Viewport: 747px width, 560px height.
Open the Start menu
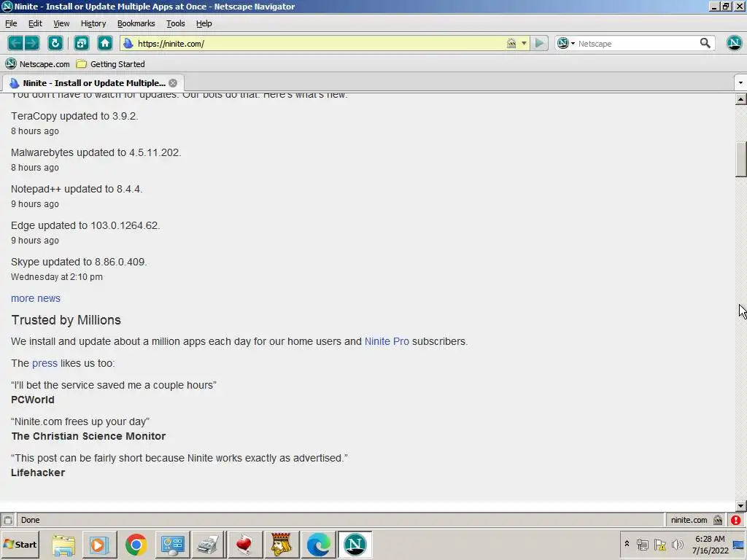[20, 544]
